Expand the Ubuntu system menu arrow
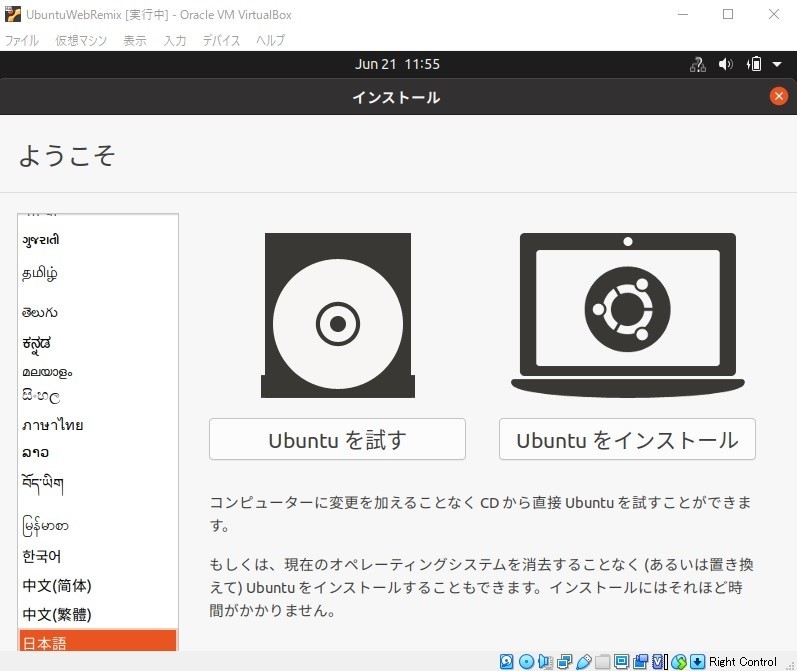 pos(777,65)
